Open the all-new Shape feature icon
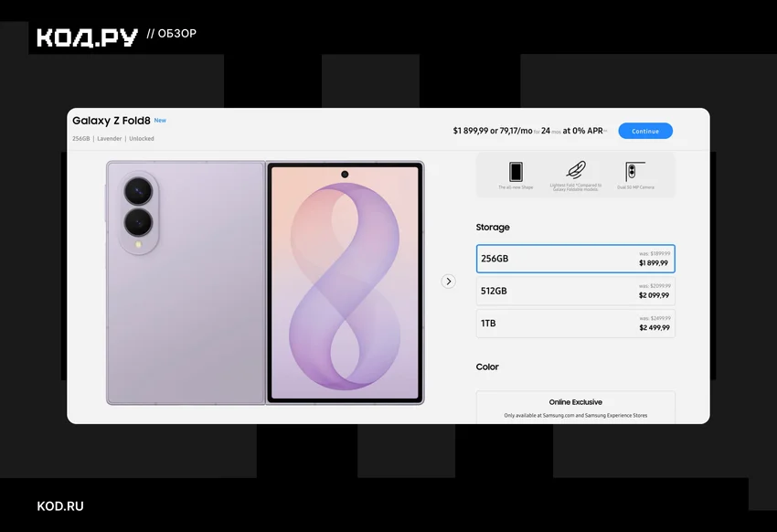This screenshot has height=532, width=777. point(516,172)
